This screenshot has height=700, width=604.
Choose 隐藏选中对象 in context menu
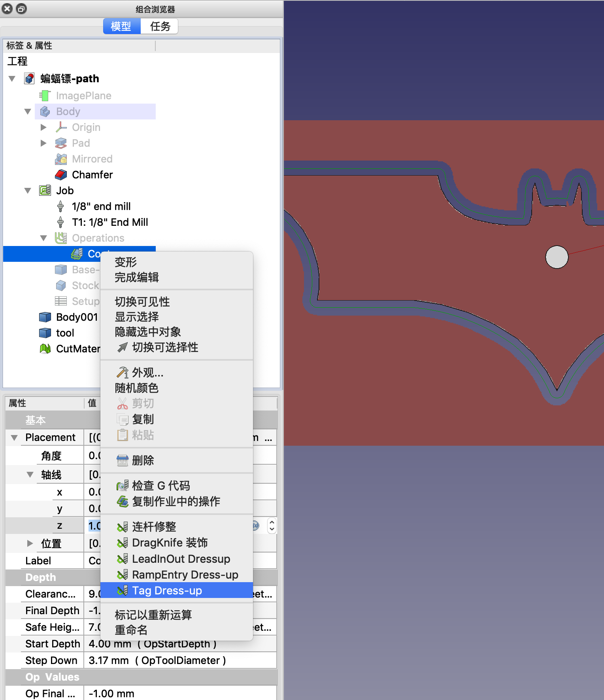177,332
